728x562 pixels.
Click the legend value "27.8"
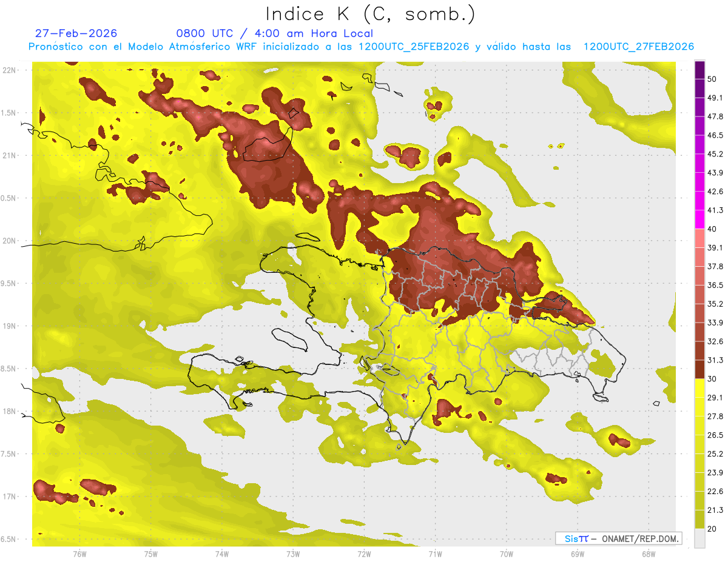(715, 416)
